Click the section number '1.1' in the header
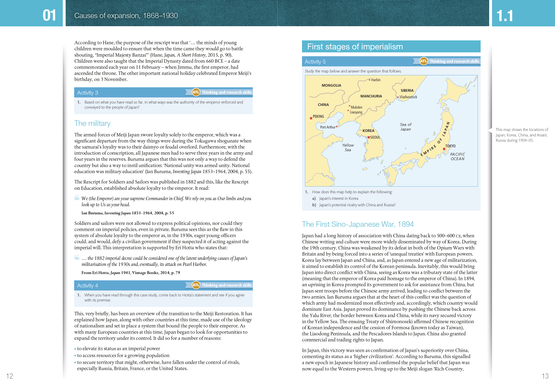555x392 pixels. point(504,16)
